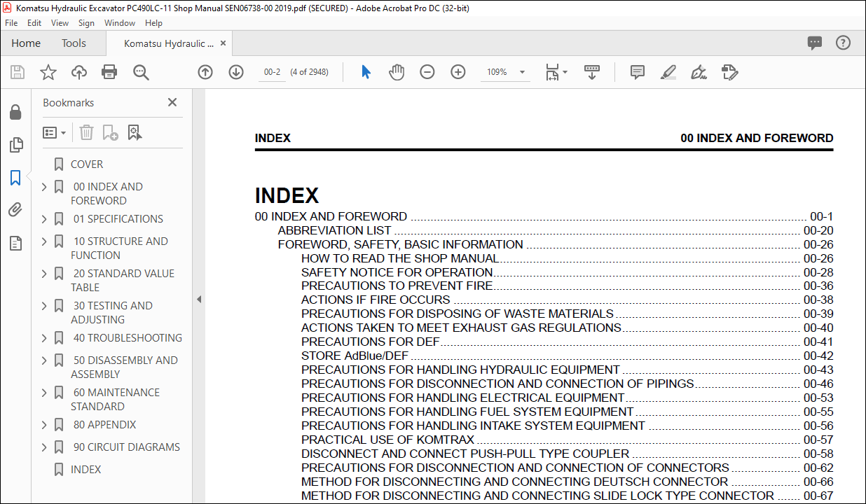Delete selected bookmark trash icon

coord(86,132)
